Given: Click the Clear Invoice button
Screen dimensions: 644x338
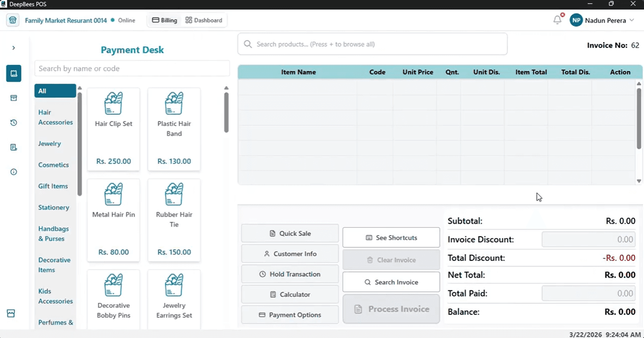Looking at the screenshot, I should pyautogui.click(x=391, y=260).
